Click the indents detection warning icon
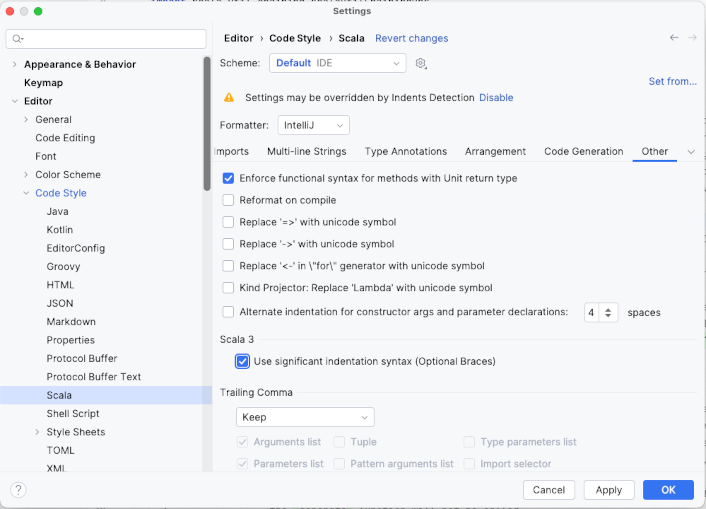This screenshot has width=706, height=509. 229,98
